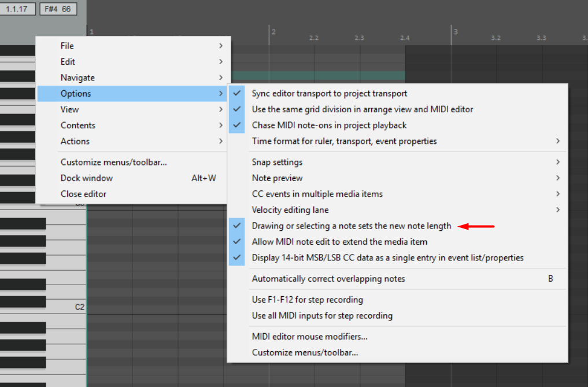Screen dimensions: 588x387
Task: Select Close editor in the menu
Action: coord(83,194)
